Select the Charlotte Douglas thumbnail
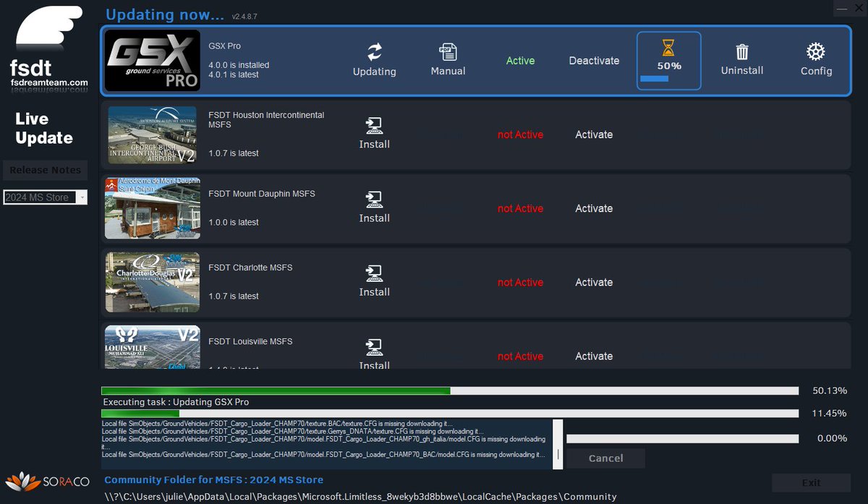Screen dimensions: 868x504 coord(152,282)
